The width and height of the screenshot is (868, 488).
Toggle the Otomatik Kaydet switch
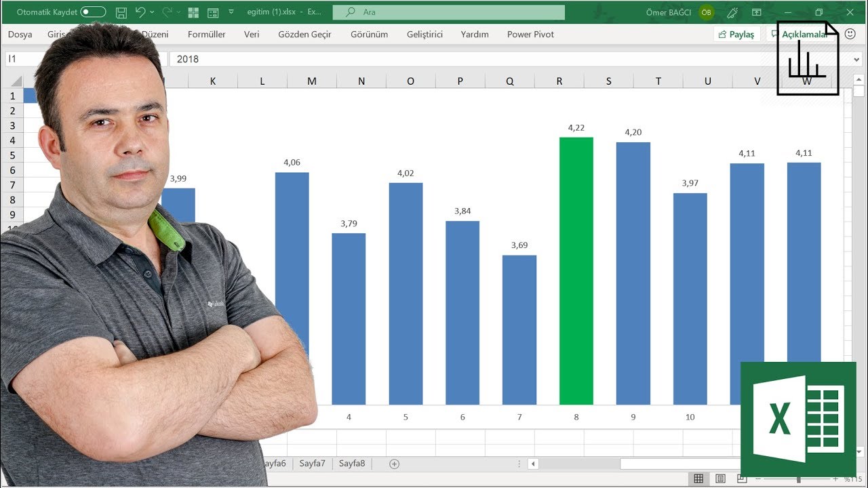pyautogui.click(x=93, y=12)
